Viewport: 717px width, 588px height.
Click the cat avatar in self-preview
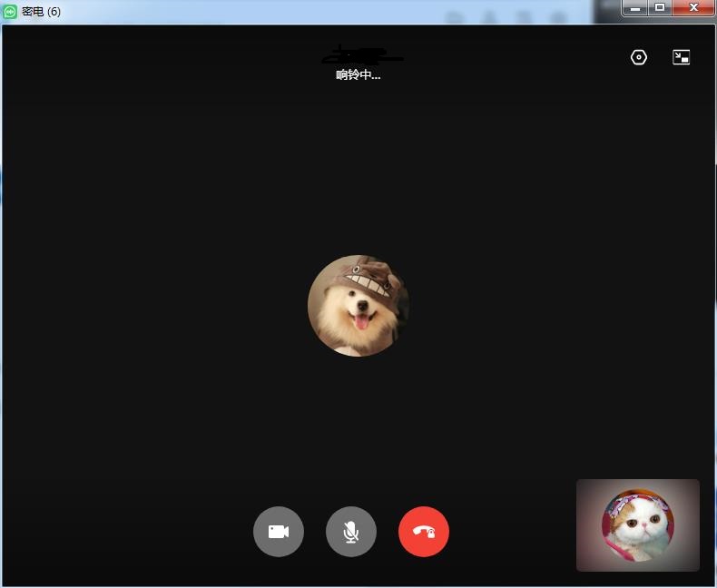[x=638, y=525]
